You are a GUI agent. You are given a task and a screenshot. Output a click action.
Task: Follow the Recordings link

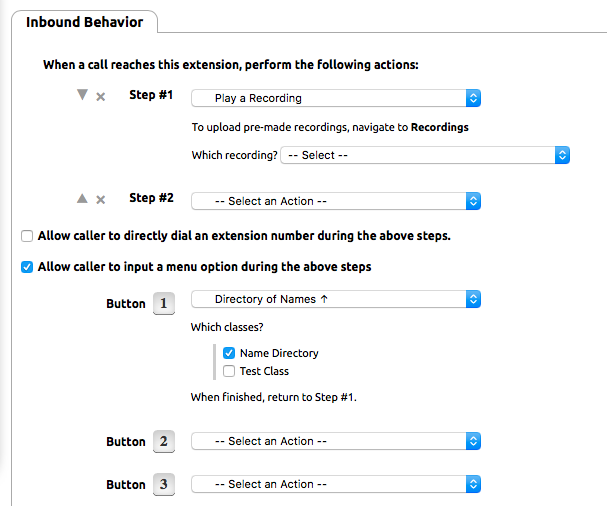click(439, 128)
